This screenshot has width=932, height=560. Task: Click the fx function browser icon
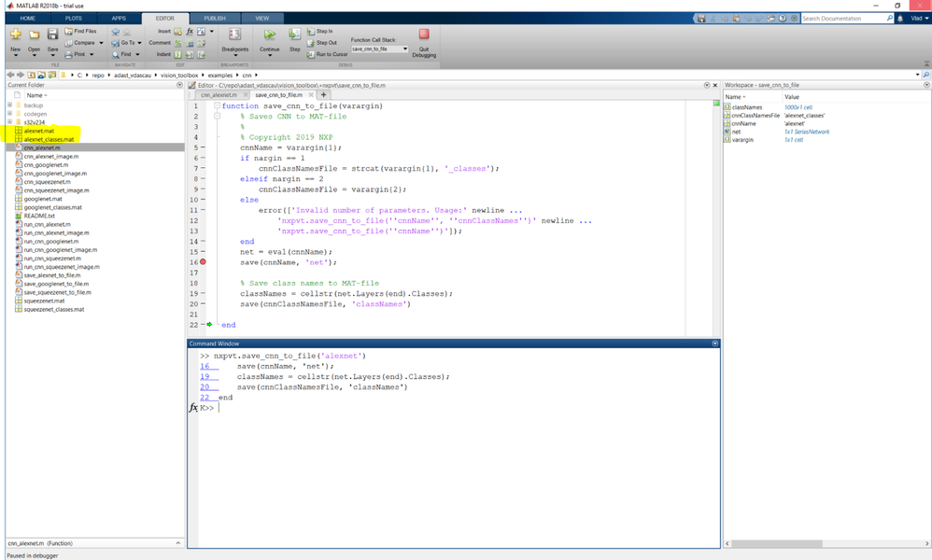[193, 407]
